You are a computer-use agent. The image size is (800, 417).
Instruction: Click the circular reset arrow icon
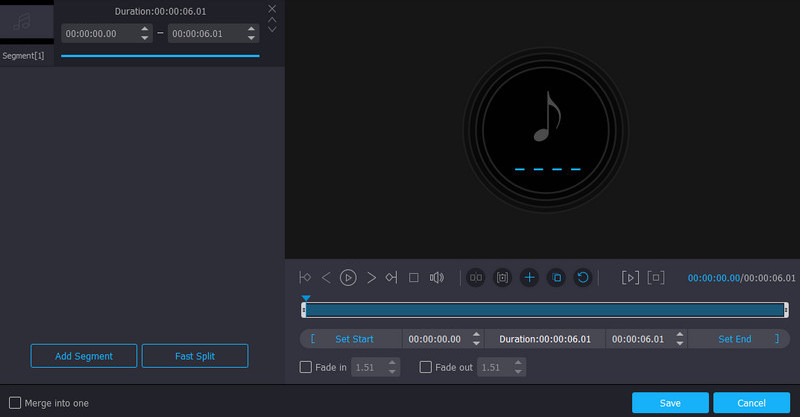click(583, 278)
